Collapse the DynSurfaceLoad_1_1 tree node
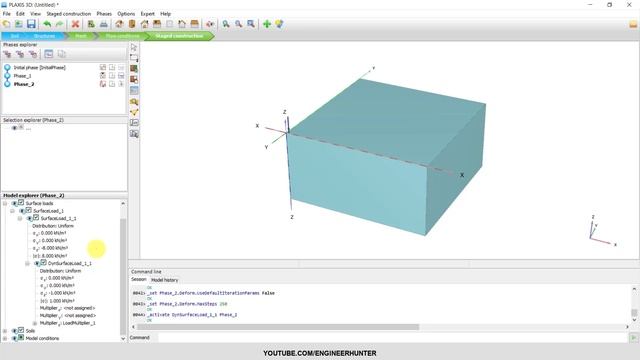Viewport: 640px width, 360px height. point(27,263)
